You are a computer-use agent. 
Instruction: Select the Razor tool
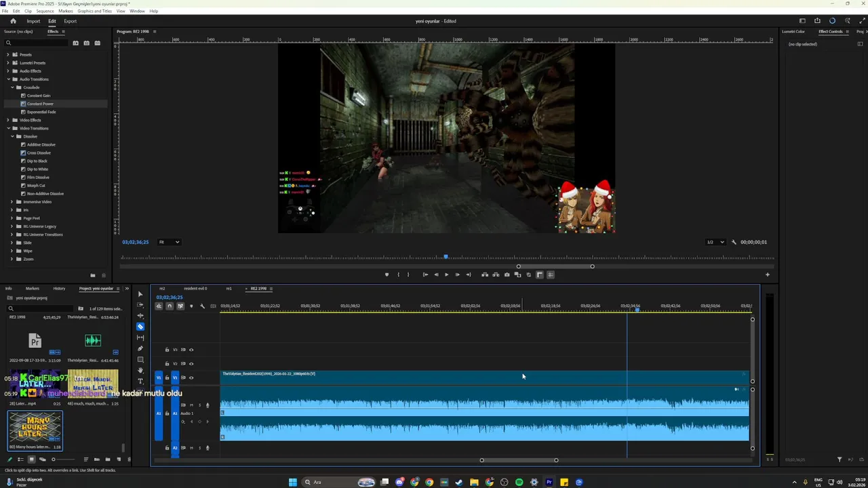coord(140,327)
